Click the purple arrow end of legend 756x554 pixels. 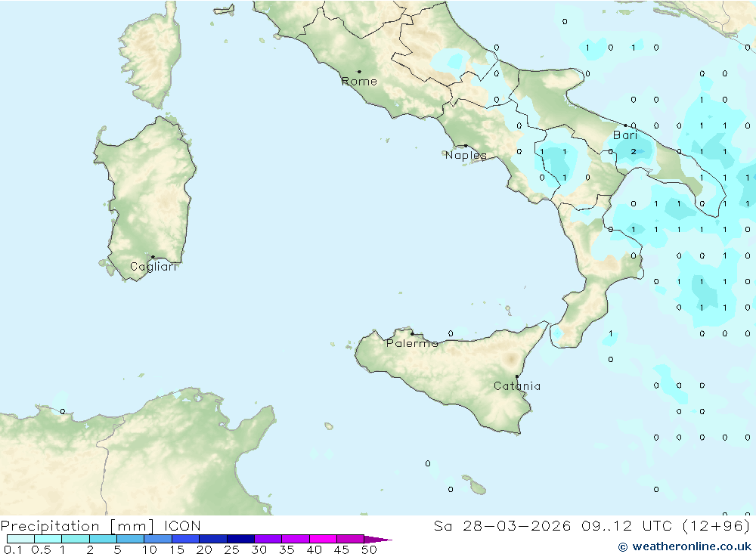click(x=378, y=539)
